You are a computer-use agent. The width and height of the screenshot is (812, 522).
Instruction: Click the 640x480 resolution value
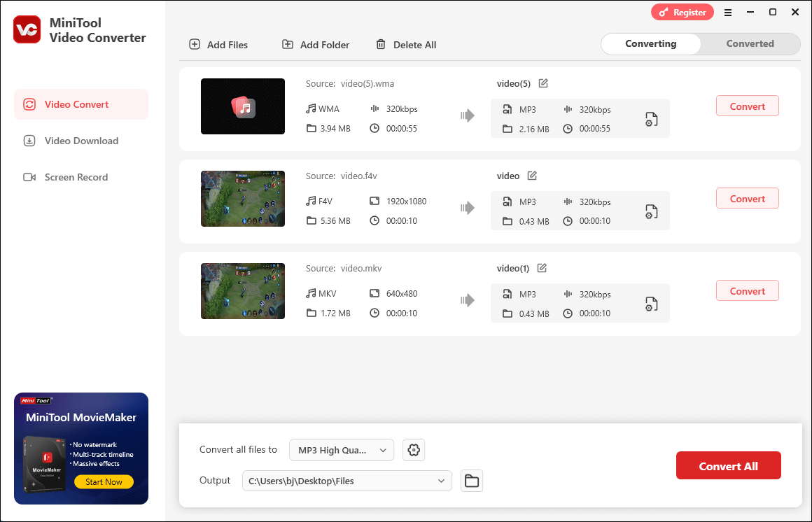tap(401, 293)
